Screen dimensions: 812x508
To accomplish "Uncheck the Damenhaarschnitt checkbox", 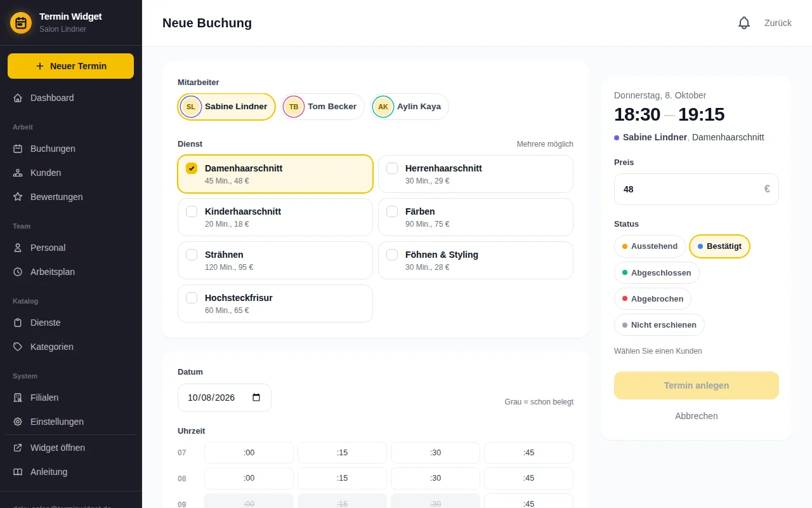I will point(192,168).
